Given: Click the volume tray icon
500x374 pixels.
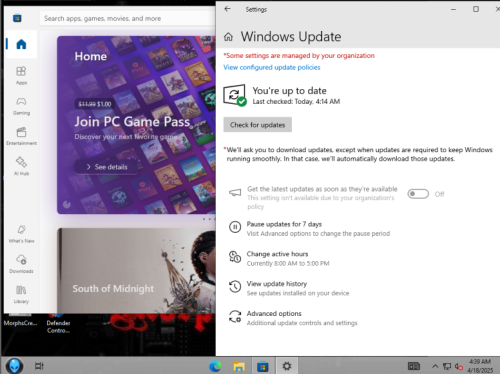Looking at the screenshot, I should pos(459,366).
